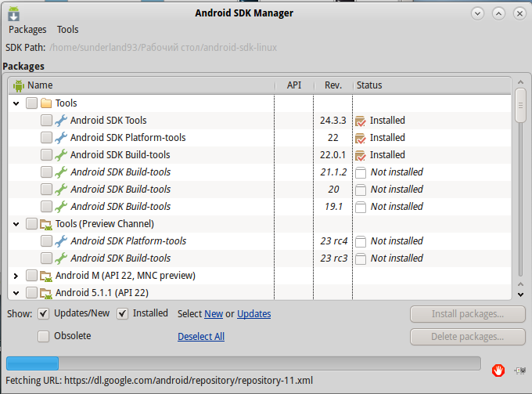Image resolution: width=532 pixels, height=394 pixels.
Task: Click the New selection link
Action: 214,314
